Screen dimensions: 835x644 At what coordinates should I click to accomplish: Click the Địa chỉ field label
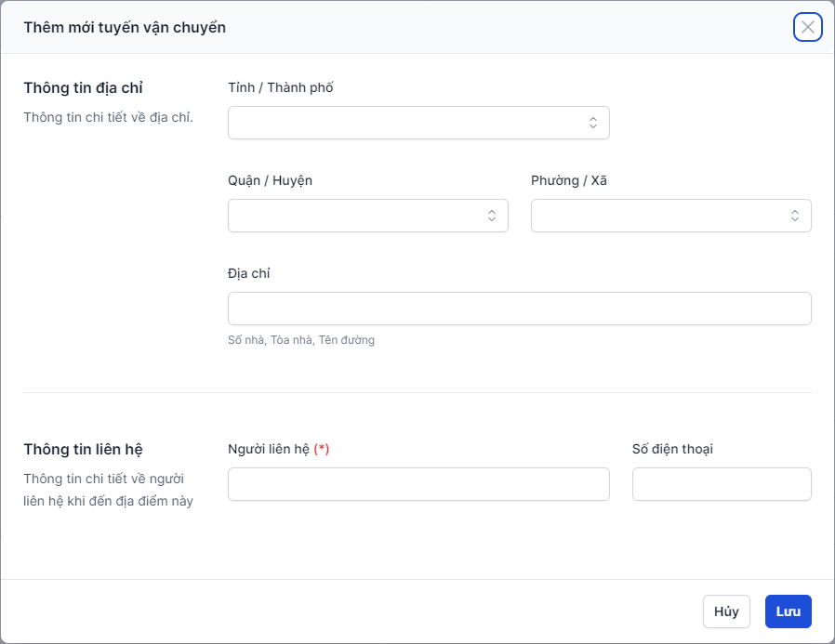tap(248, 273)
